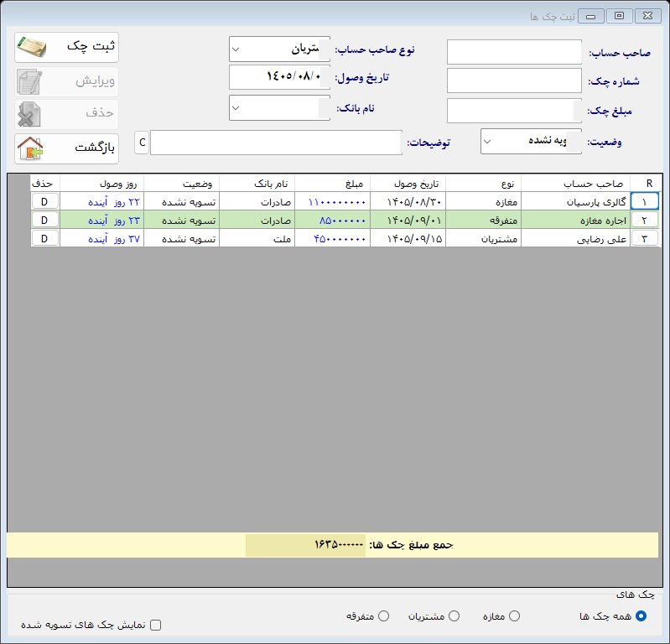Screen dimensions: 670x644
Task: Select the متفرقه radio filter
Action: tap(384, 615)
